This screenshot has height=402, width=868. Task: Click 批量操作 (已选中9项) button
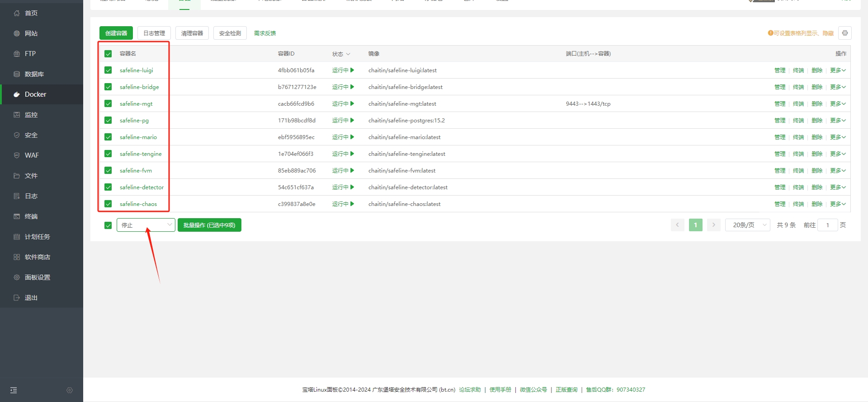[209, 225]
